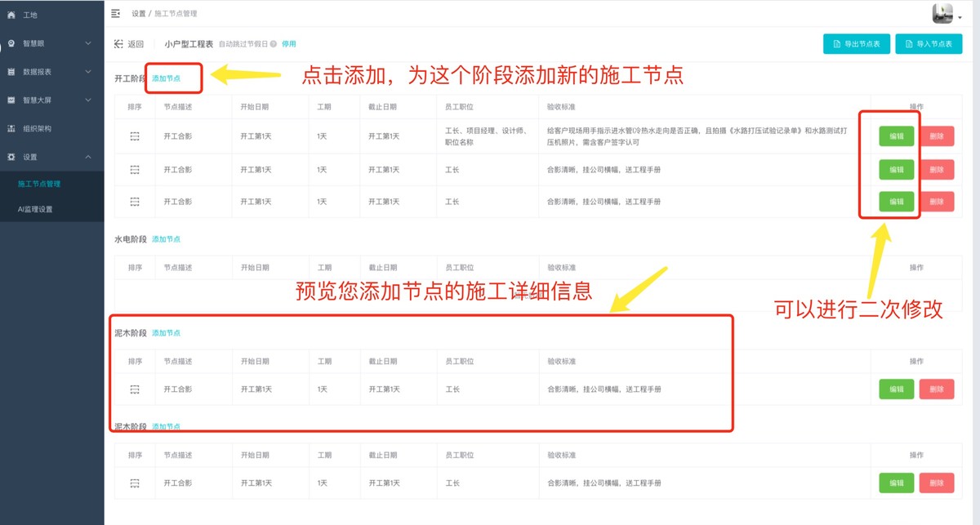Open the dropdown arrow beside the avatar

(x=960, y=16)
